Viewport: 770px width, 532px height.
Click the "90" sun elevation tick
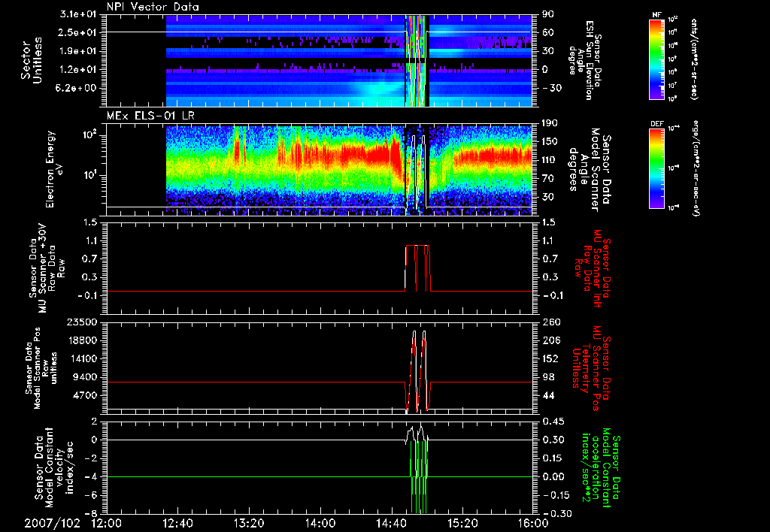pyautogui.click(x=548, y=14)
